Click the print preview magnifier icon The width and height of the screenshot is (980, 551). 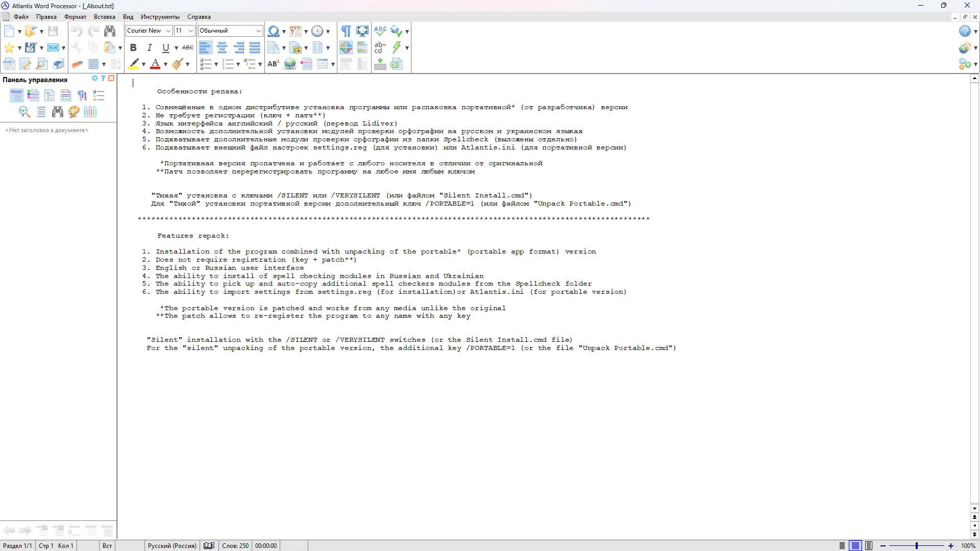[x=42, y=64]
